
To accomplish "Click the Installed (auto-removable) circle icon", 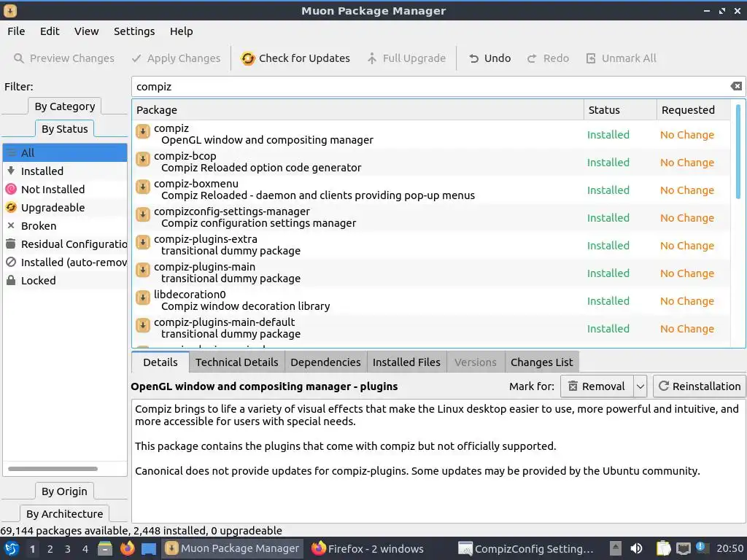I will tap(11, 262).
